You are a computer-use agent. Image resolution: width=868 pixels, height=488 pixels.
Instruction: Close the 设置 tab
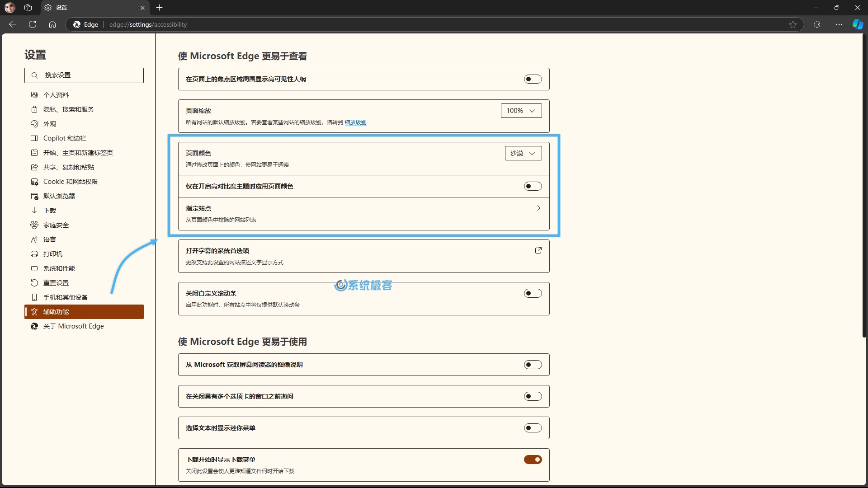(142, 8)
